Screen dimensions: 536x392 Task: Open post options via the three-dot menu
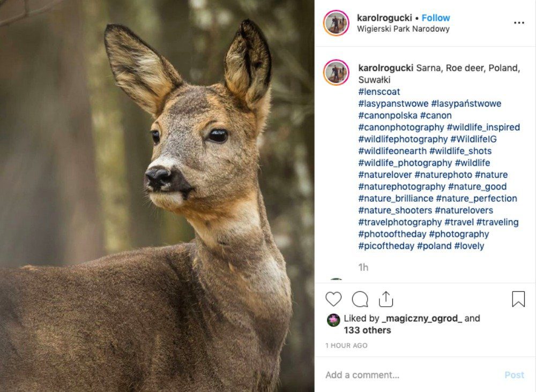click(x=519, y=22)
